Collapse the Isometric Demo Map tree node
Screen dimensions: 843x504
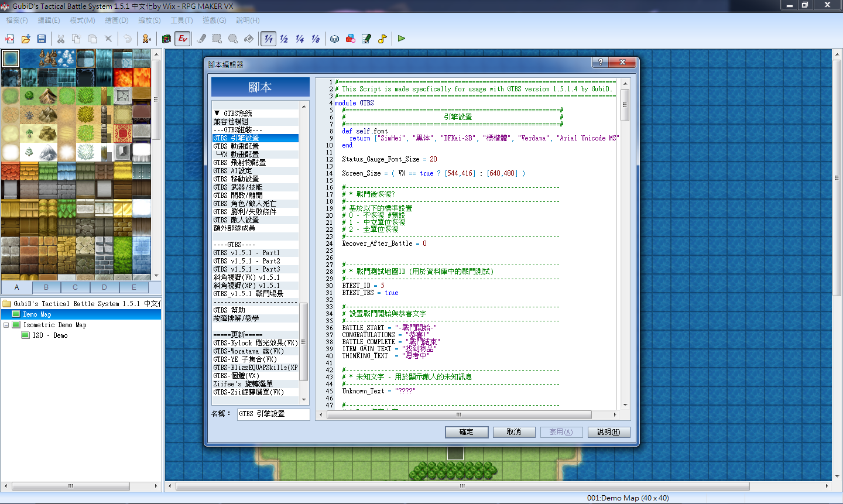(6, 325)
